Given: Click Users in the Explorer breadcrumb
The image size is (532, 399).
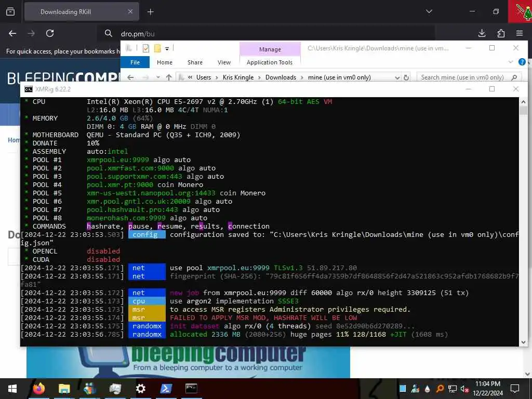Looking at the screenshot, I should point(204,77).
